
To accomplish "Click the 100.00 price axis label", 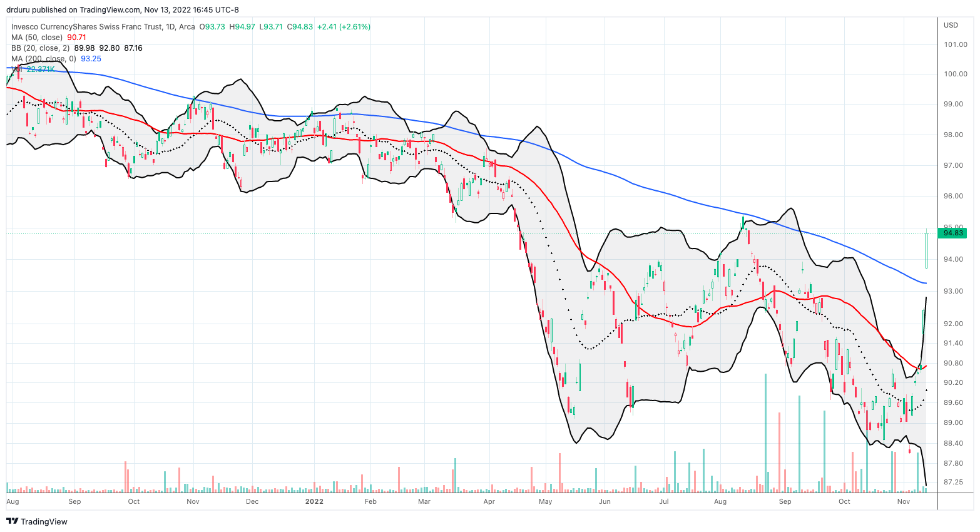I will pyautogui.click(x=955, y=74).
